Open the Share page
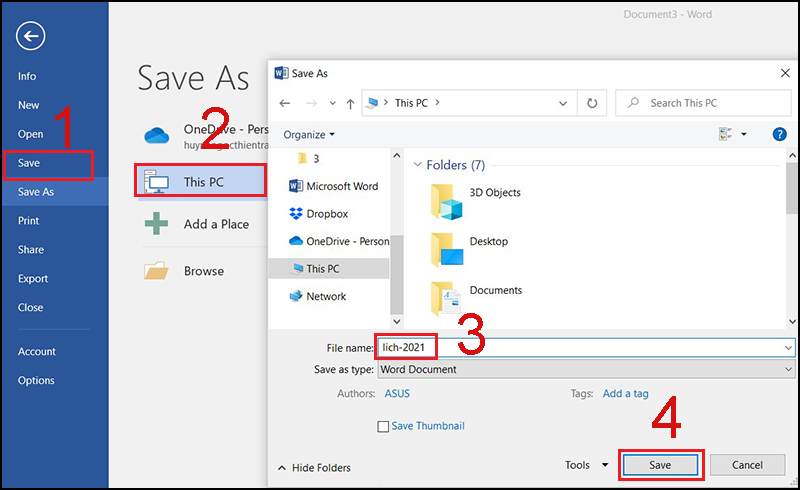Screen dimensions: 800x490 point(31,250)
